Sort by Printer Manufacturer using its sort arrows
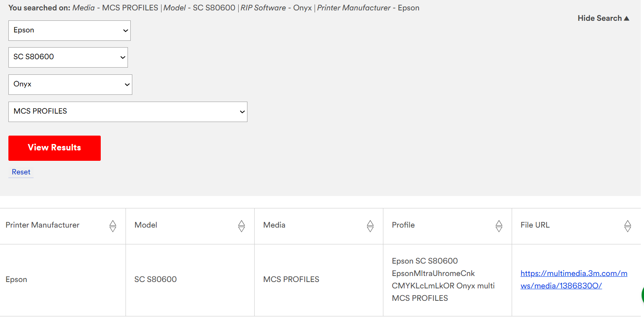644x320 pixels. (113, 226)
